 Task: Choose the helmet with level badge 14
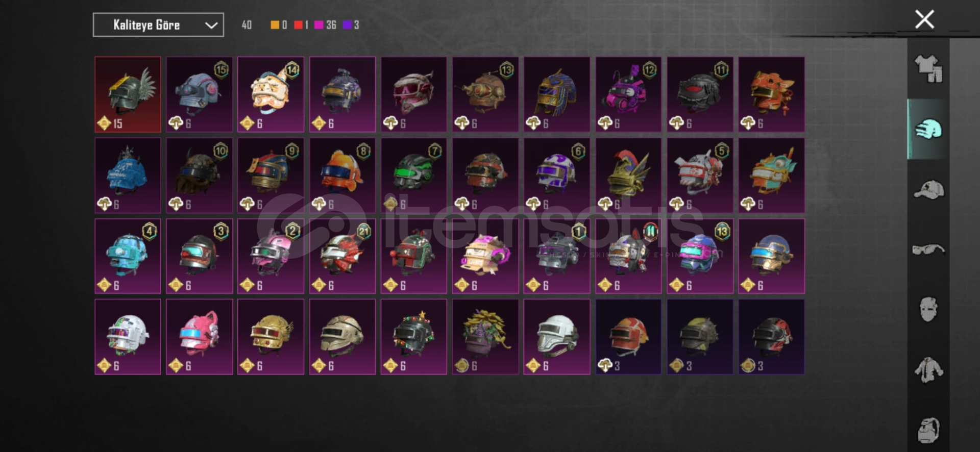(x=271, y=94)
